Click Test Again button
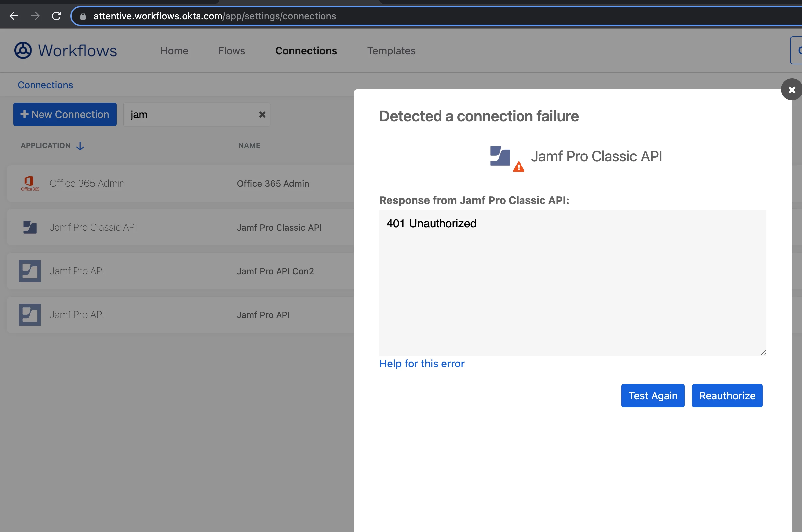802x532 pixels. point(653,396)
